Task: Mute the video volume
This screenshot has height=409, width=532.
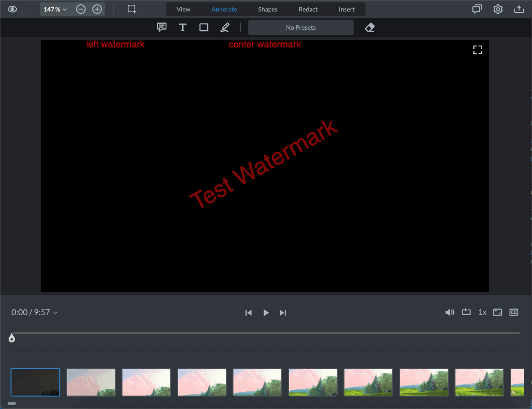Action: pos(450,312)
